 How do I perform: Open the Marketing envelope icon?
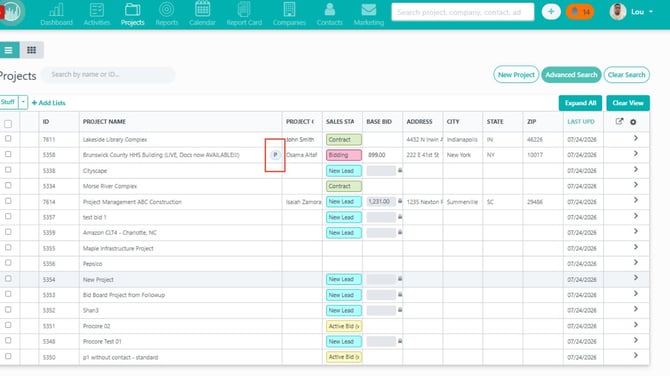coord(368,9)
